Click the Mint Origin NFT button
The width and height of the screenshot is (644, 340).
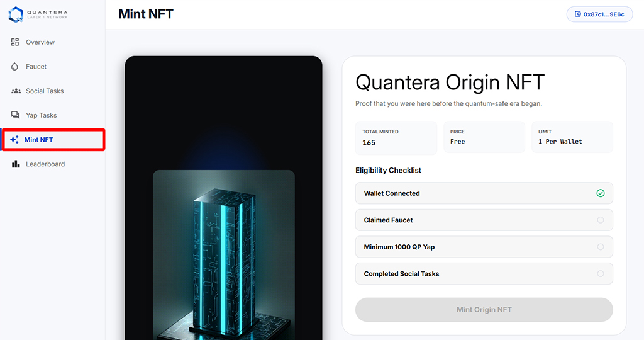484,310
